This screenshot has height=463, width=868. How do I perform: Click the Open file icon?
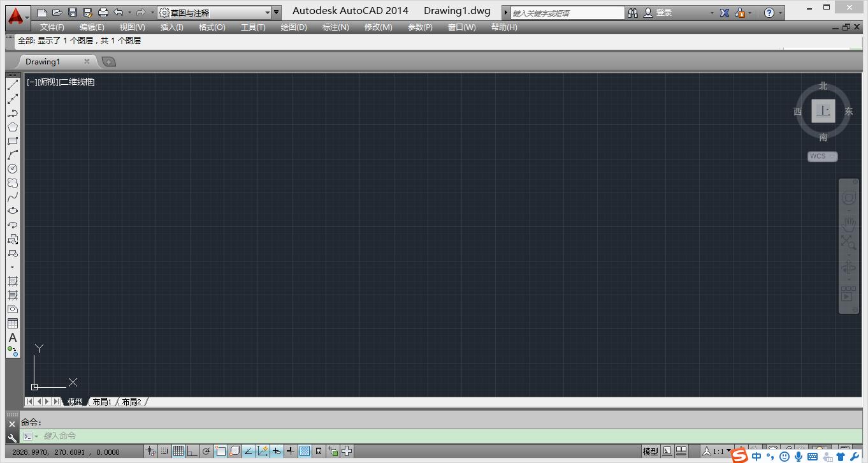[57, 12]
